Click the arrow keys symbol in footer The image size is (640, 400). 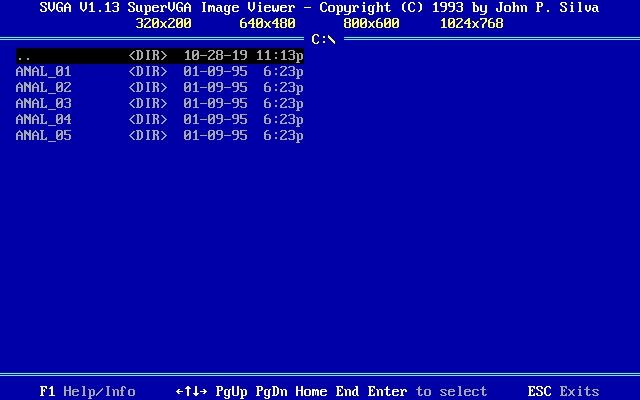(x=191, y=391)
